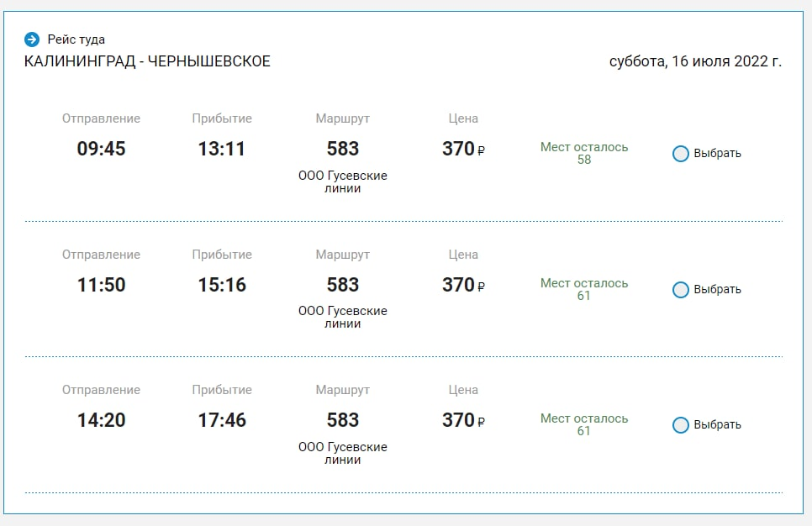Image resolution: width=812 pixels, height=526 pixels.
Task: Click the 370 ₽ price of the 14:20 trip
Action: (463, 421)
